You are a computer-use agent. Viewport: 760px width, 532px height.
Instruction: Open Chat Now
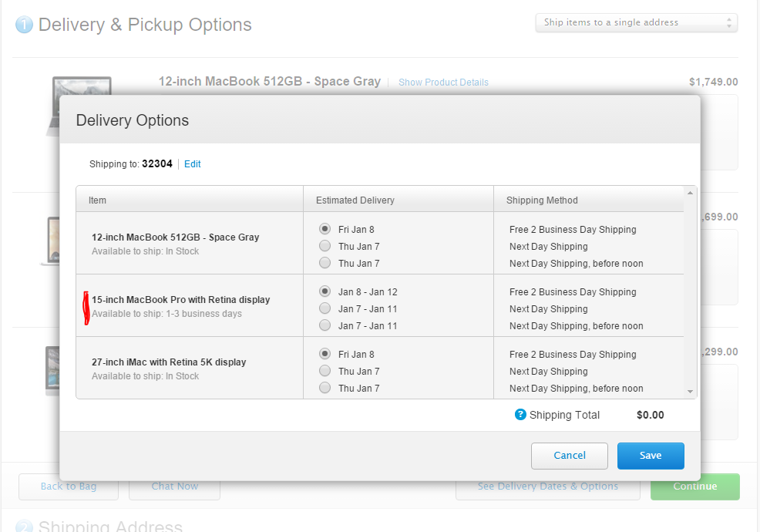click(x=174, y=487)
